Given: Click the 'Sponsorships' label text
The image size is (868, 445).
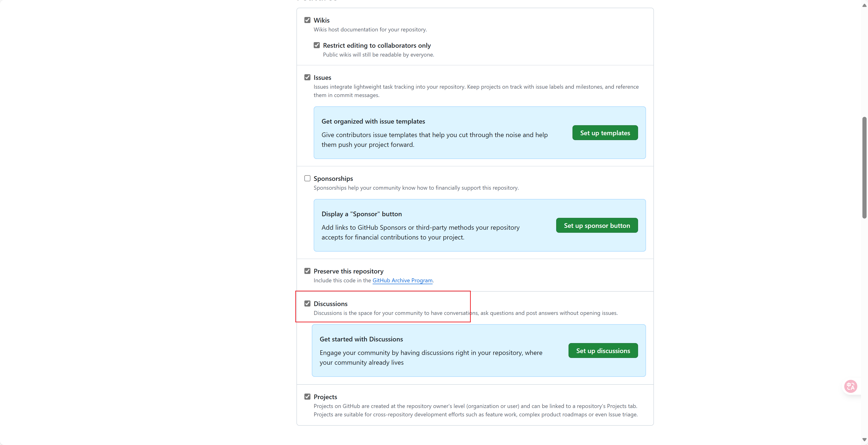Looking at the screenshot, I should tap(333, 179).
